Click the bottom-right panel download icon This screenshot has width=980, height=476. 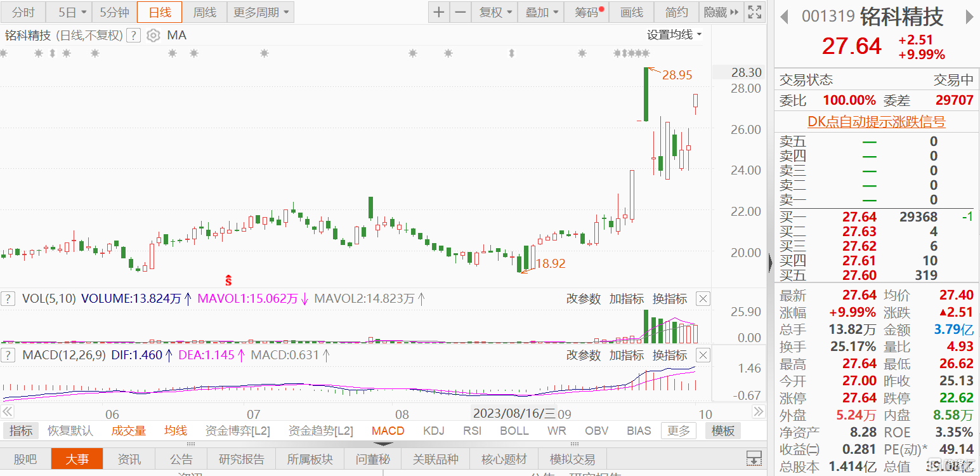(x=754, y=458)
